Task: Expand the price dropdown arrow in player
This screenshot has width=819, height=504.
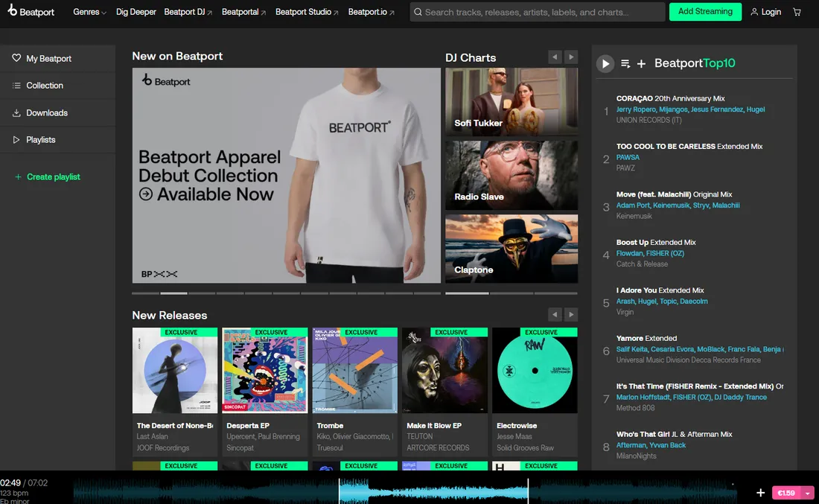Action: [808, 493]
